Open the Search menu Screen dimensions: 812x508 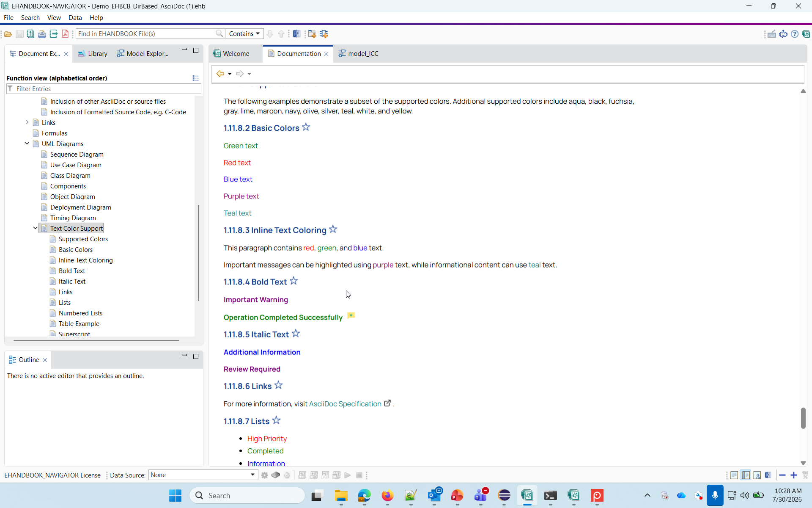tap(30, 18)
